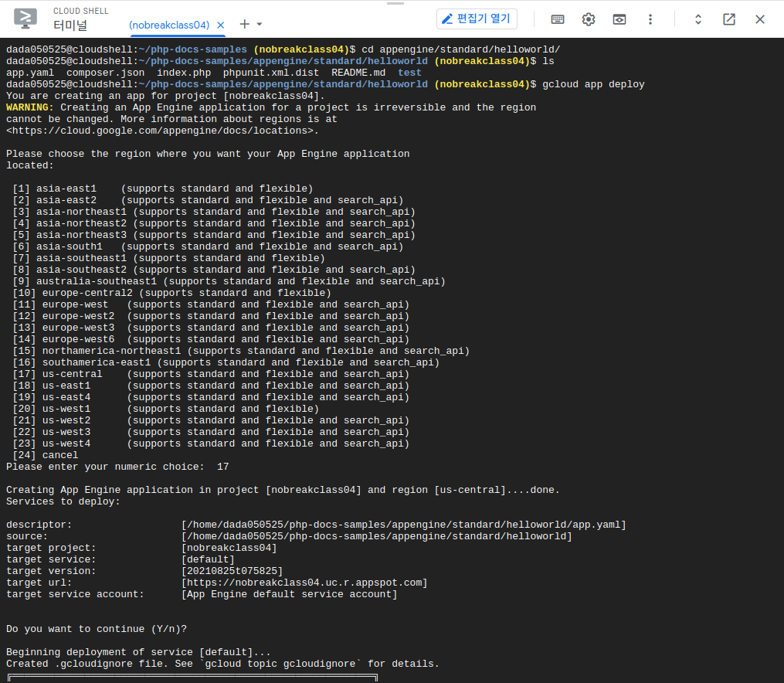Click the '[23] us-west4' region line
The width and height of the screenshot is (784, 683).
211,443
